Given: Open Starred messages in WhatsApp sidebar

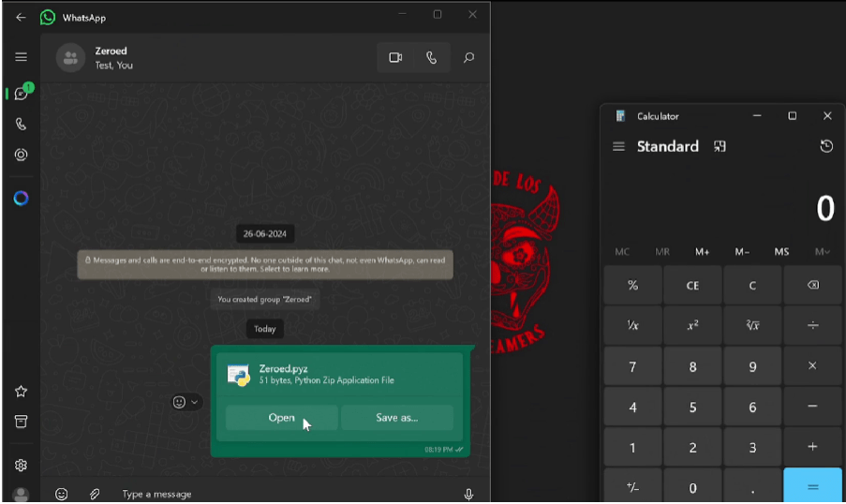Looking at the screenshot, I should pyautogui.click(x=21, y=392).
